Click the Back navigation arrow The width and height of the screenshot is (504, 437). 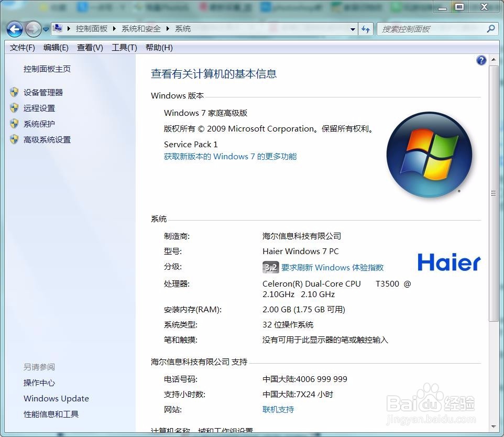click(15, 29)
